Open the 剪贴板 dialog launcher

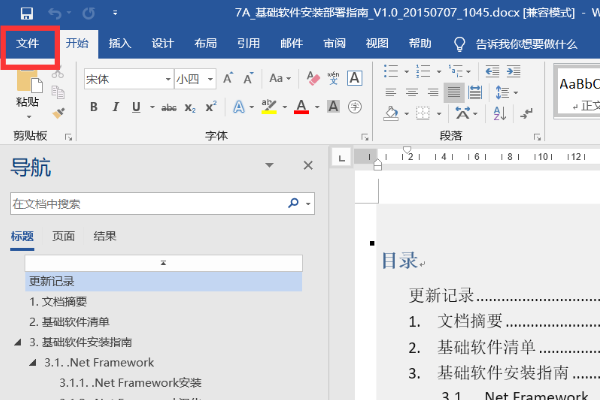pos(68,137)
